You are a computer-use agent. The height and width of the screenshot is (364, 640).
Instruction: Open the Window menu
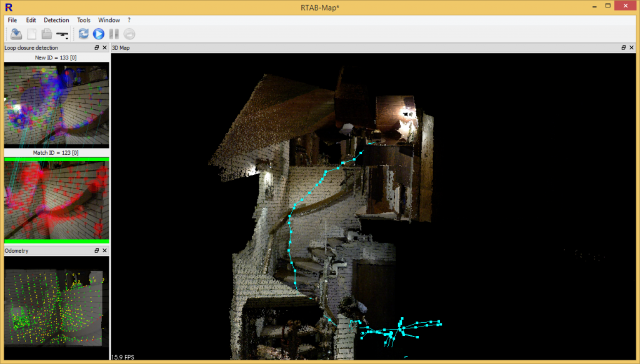(x=109, y=19)
